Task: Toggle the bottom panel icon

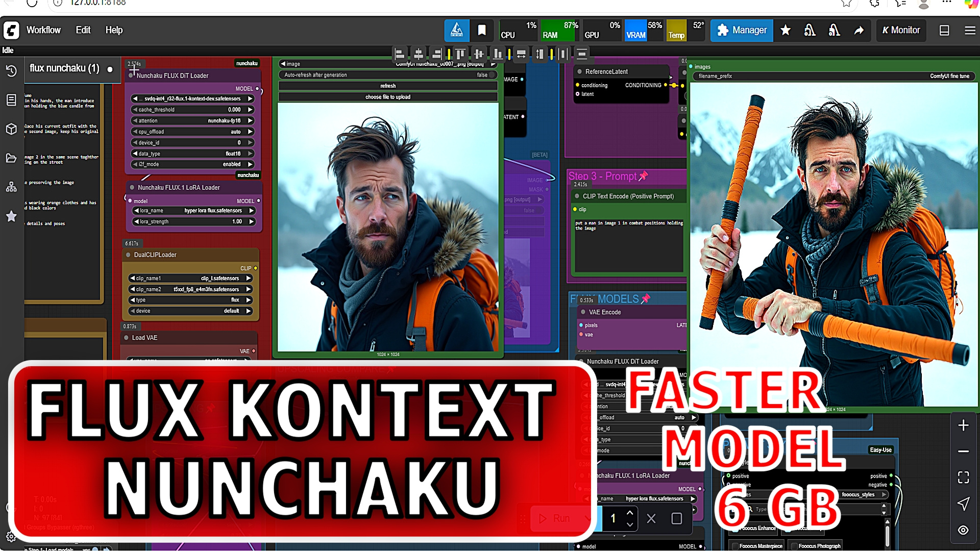Action: click(x=945, y=30)
